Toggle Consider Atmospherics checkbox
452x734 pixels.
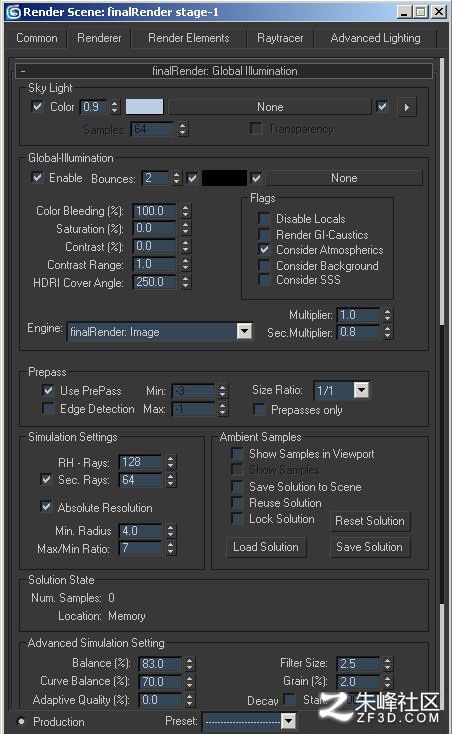[264, 250]
